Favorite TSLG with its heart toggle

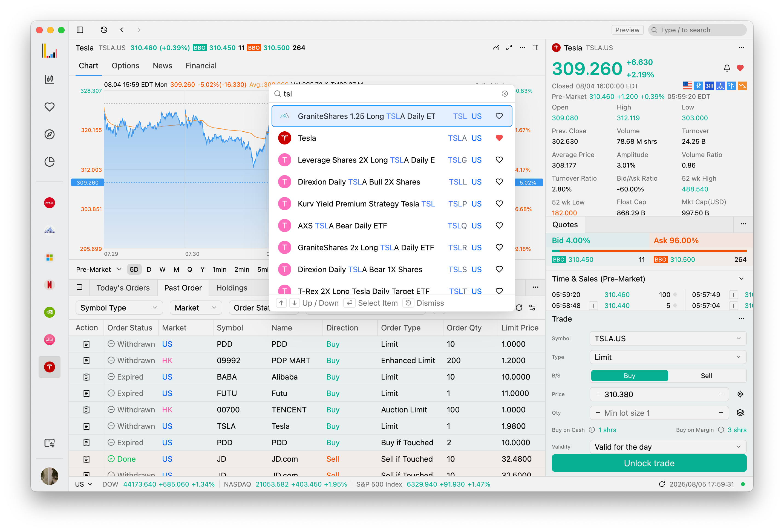(x=499, y=160)
